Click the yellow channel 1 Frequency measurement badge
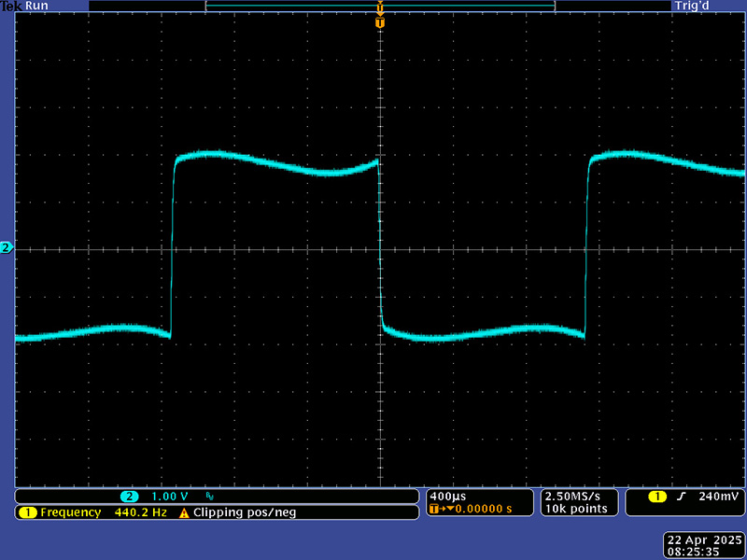 [x=25, y=512]
